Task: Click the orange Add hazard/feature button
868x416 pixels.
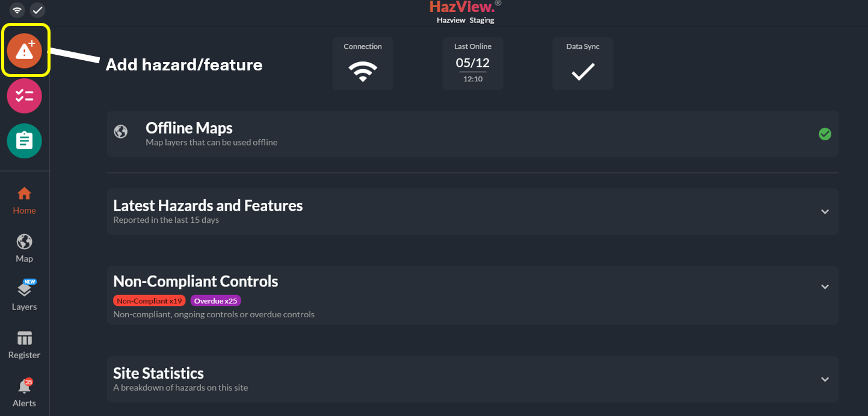Action: click(x=25, y=51)
